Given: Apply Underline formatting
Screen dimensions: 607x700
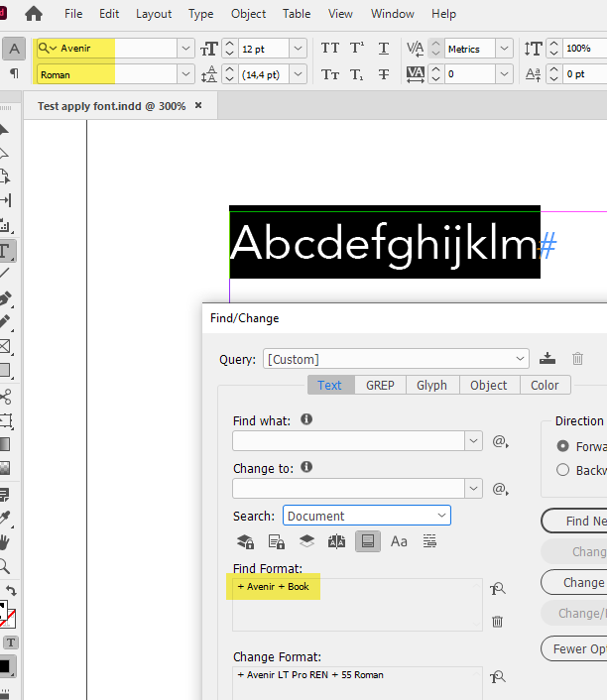Looking at the screenshot, I should [383, 48].
